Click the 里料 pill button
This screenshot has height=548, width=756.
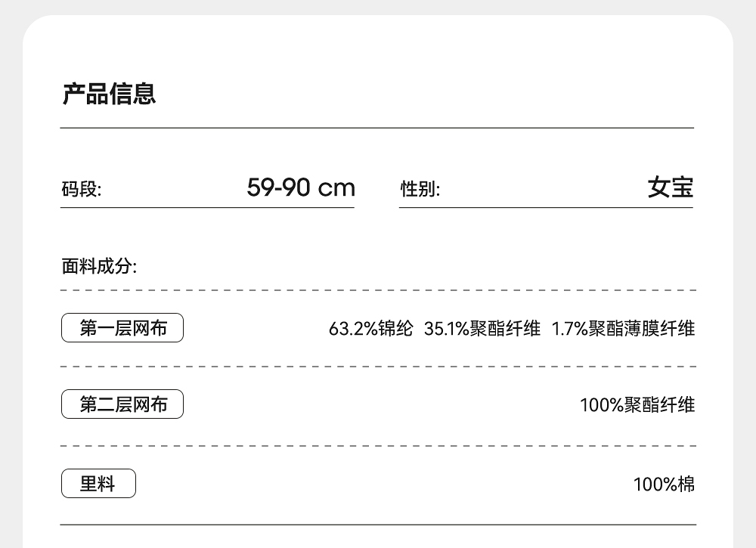tap(98, 484)
